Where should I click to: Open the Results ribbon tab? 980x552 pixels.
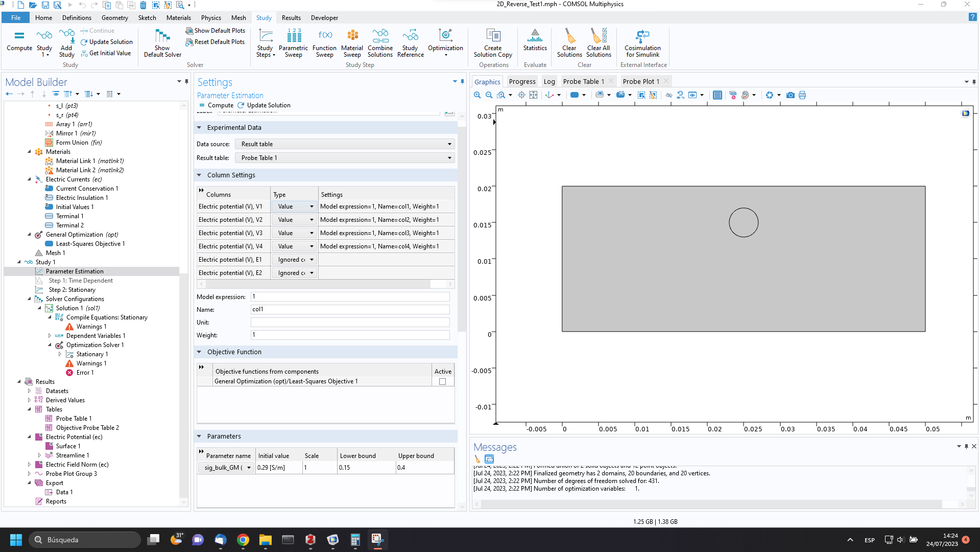tap(291, 18)
